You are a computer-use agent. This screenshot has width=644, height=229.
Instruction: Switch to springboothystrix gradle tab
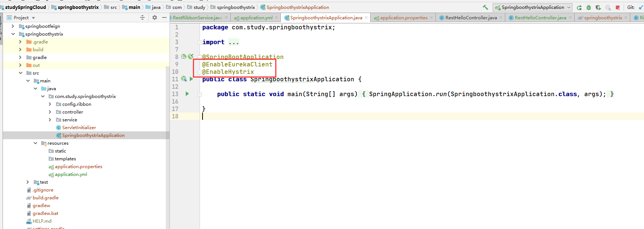click(x=603, y=18)
